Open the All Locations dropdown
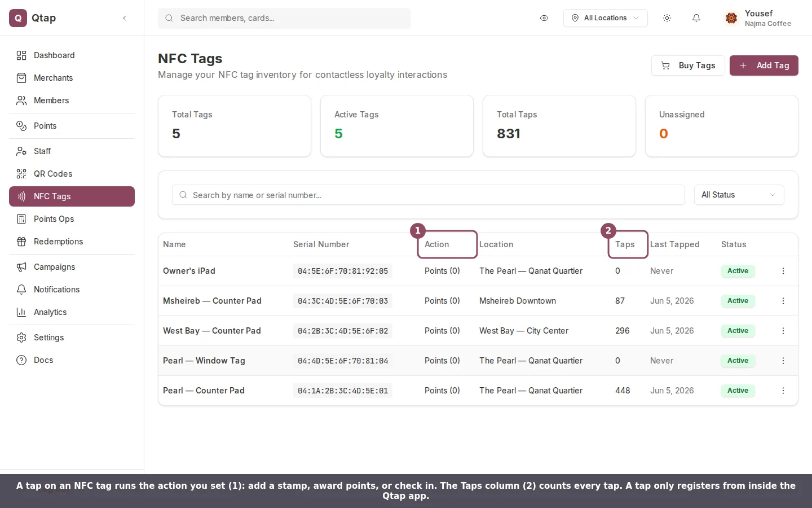Viewport: 812px width, 508px height. tap(606, 18)
